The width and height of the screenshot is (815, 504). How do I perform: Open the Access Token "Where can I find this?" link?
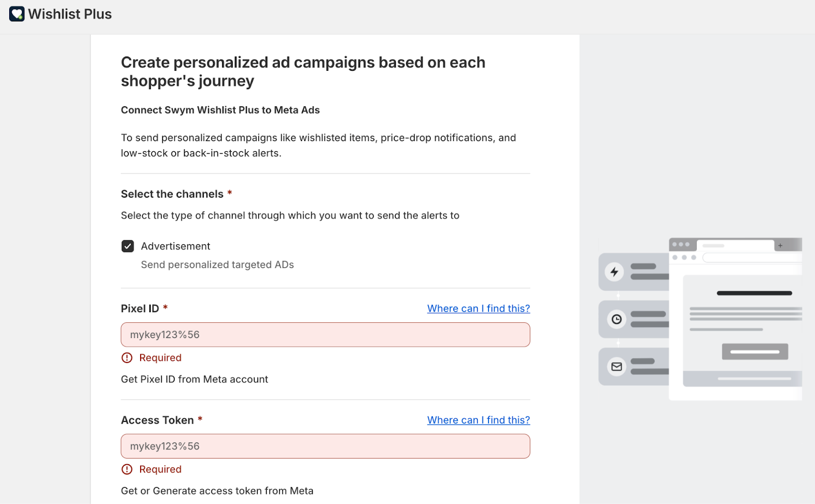click(x=478, y=420)
